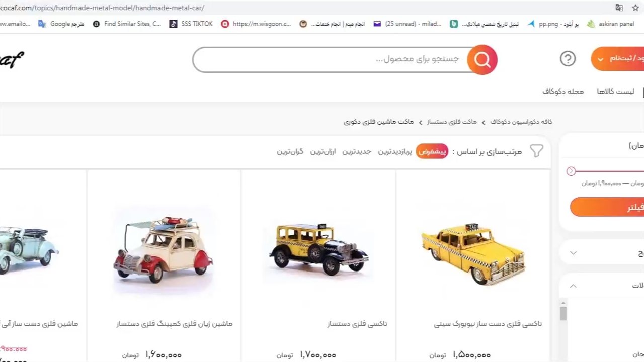Bookmark this page with star icon
This screenshot has height=362, width=644.
click(635, 8)
